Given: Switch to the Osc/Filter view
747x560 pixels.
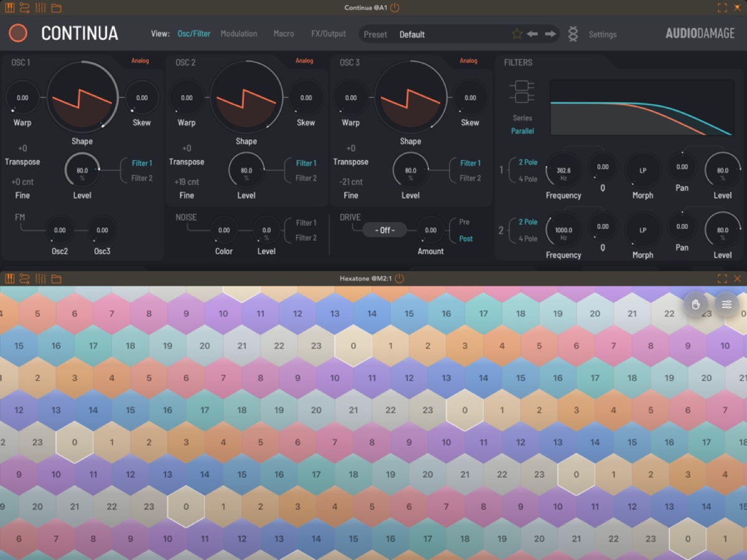Looking at the screenshot, I should [x=194, y=34].
